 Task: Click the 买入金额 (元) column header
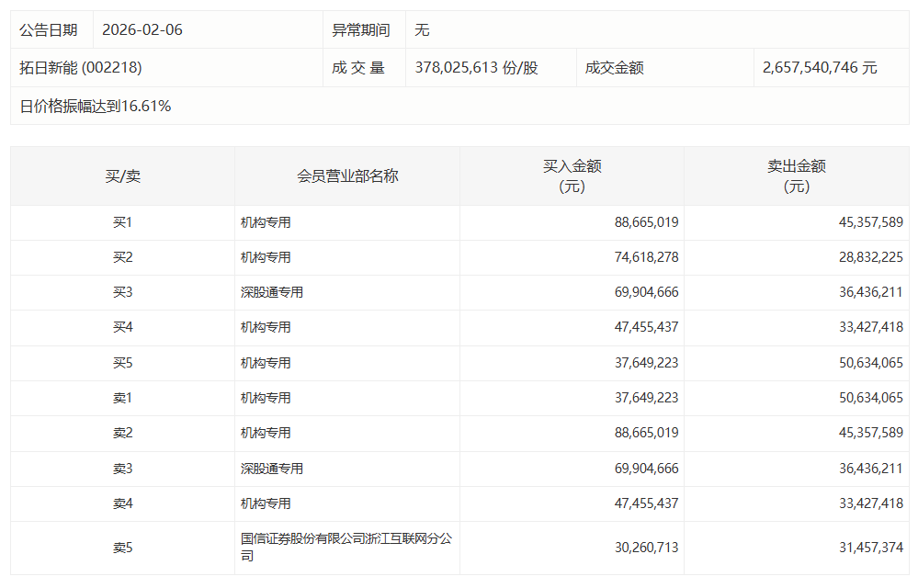572,176
